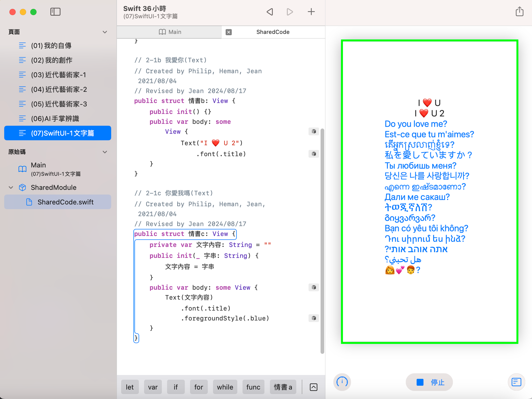Expand the code shortcut bar arrow icon
The width and height of the screenshot is (532, 399).
point(314,387)
